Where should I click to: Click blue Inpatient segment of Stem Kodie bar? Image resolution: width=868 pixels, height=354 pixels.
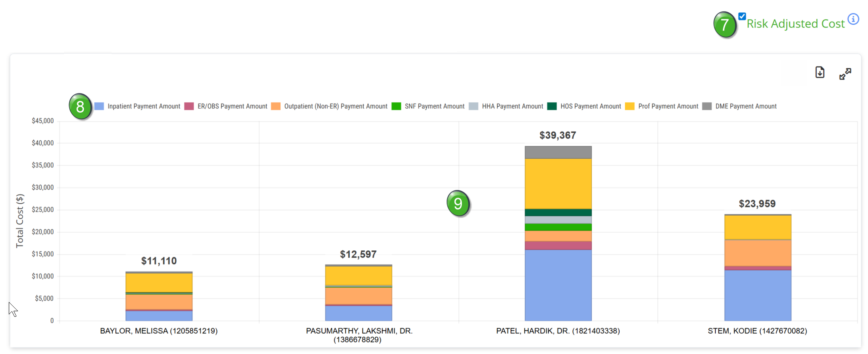pyautogui.click(x=757, y=295)
